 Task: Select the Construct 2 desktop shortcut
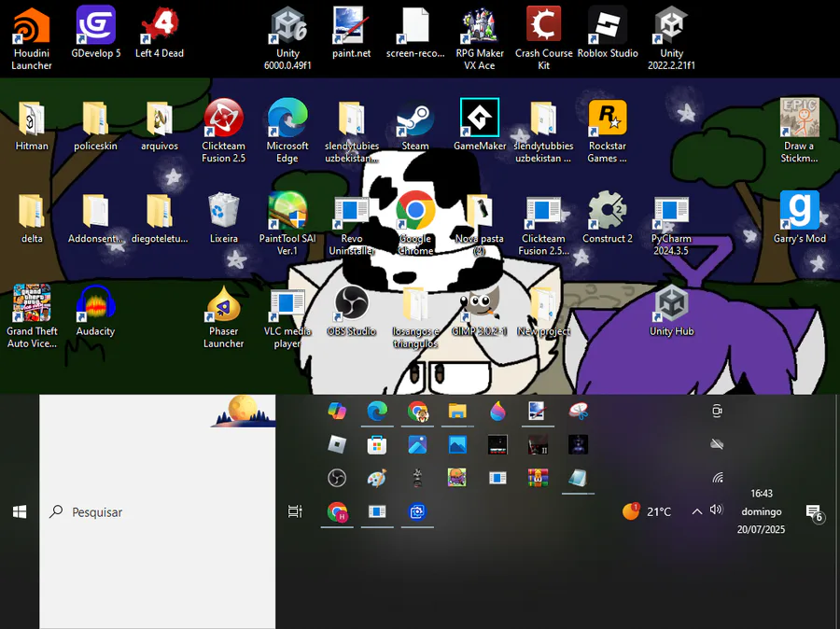coord(608,218)
